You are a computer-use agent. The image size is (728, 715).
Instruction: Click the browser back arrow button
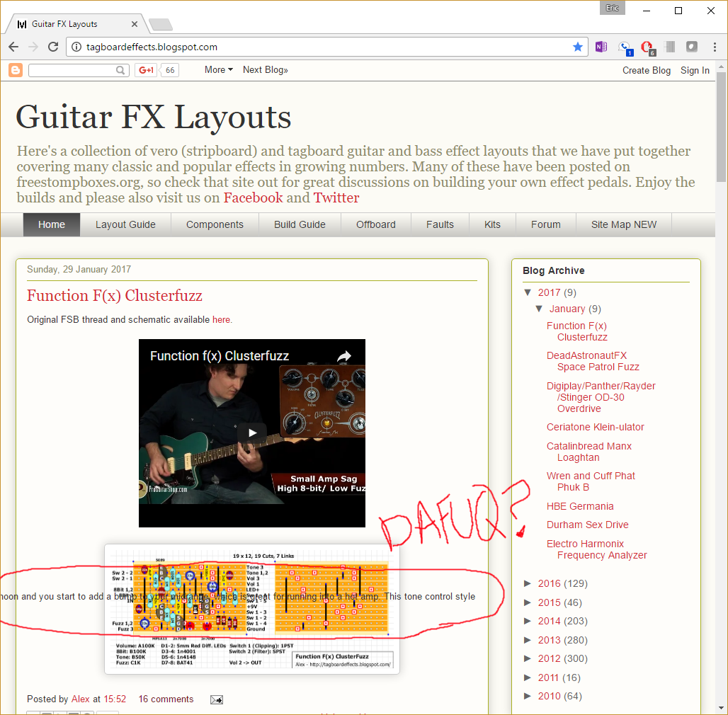click(x=13, y=47)
